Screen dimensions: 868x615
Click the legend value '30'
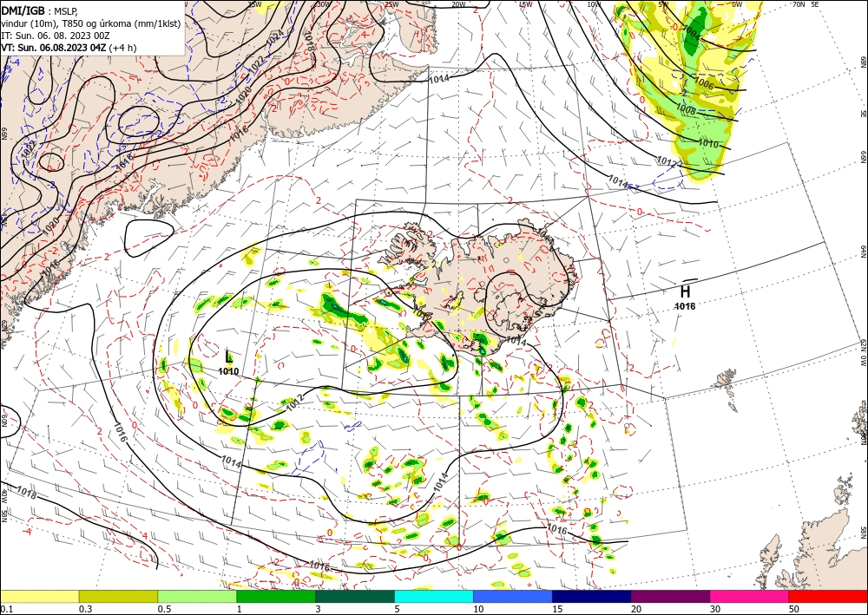[x=715, y=609]
